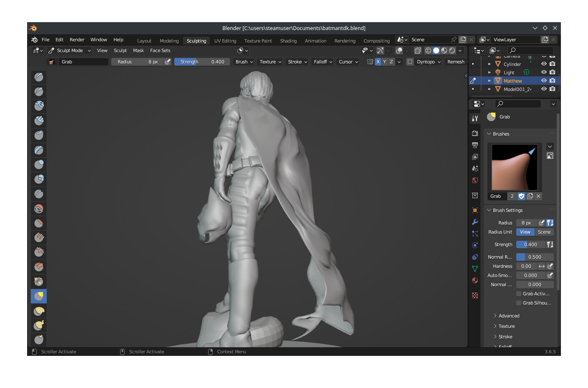Select the Snake Hook brush tool
Image resolution: width=588 pixels, height=388 pixels.
pos(39,325)
